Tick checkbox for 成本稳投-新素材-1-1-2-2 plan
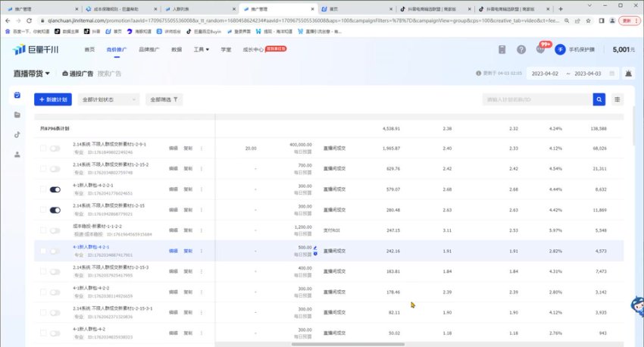Image resolution: width=644 pixels, height=347 pixels. click(x=43, y=230)
